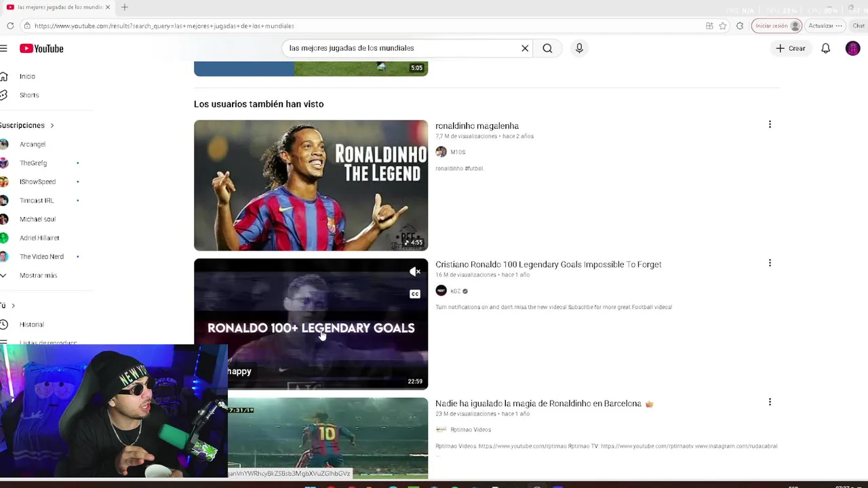Focus the browser address bar URL
This screenshot has height=488, width=868.
tap(164, 26)
